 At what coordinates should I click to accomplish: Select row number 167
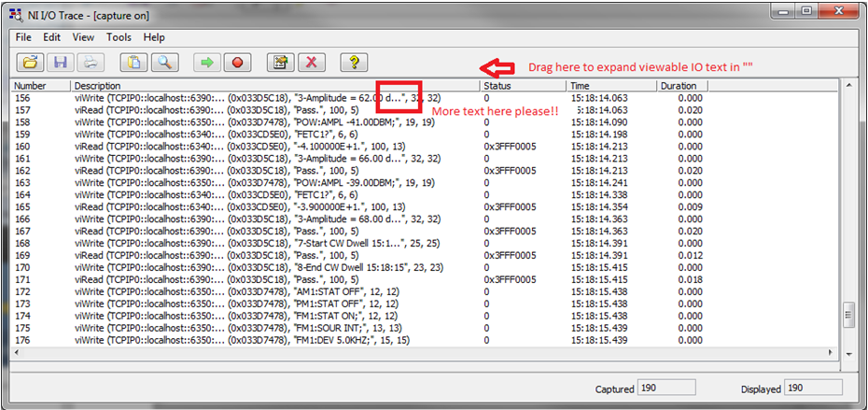pos(22,231)
